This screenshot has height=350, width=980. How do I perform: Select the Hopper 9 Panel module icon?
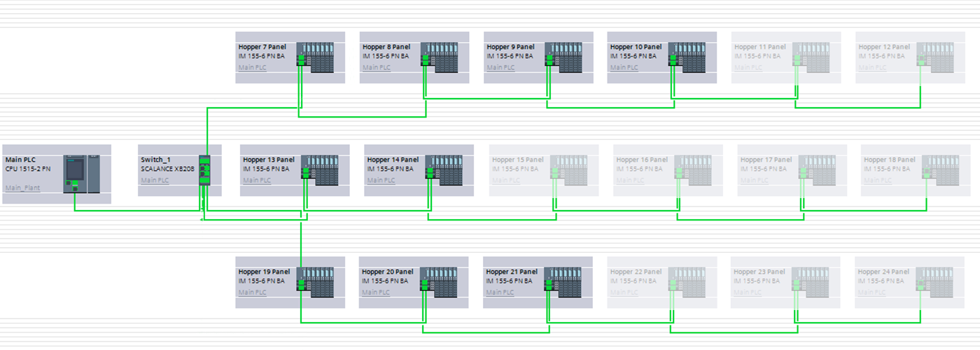pos(563,57)
